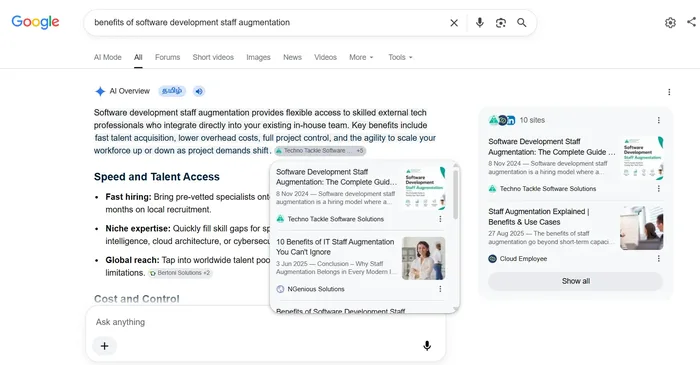700x365 pixels.
Task: Clear the search query with X
Action: coord(454,23)
